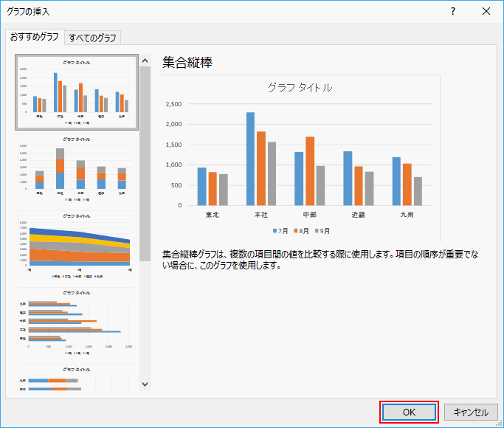
Task: Click the 中部 axis label in the preview
Action: (x=309, y=215)
